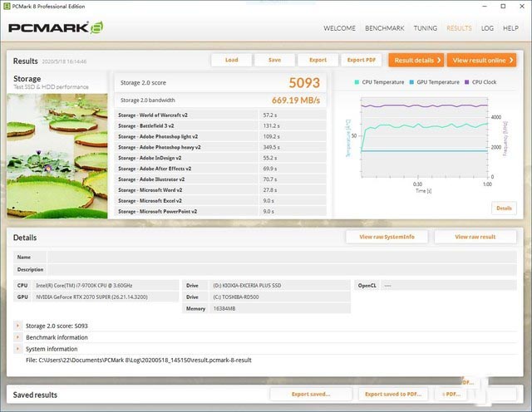Image resolution: width=532 pixels, height=412 pixels.
Task: Click the Storage lily pad thumbnail
Action: tap(57, 156)
